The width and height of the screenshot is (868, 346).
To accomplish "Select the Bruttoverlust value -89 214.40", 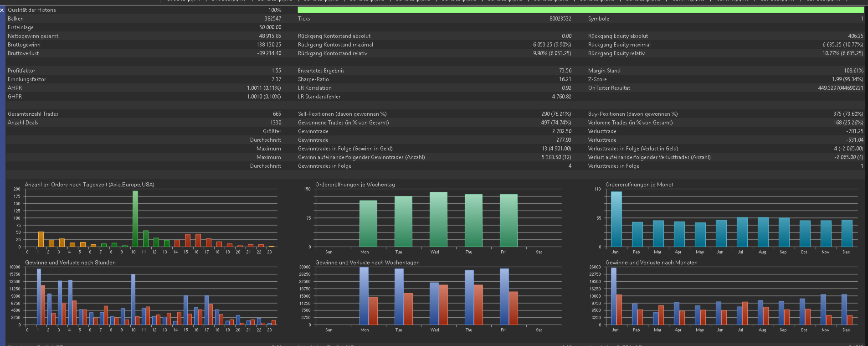I will point(269,53).
